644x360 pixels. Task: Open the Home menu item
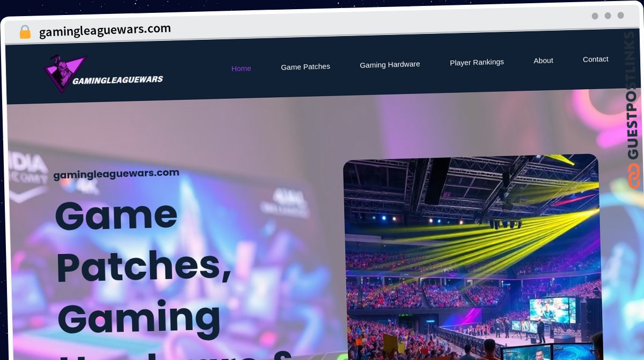241,68
